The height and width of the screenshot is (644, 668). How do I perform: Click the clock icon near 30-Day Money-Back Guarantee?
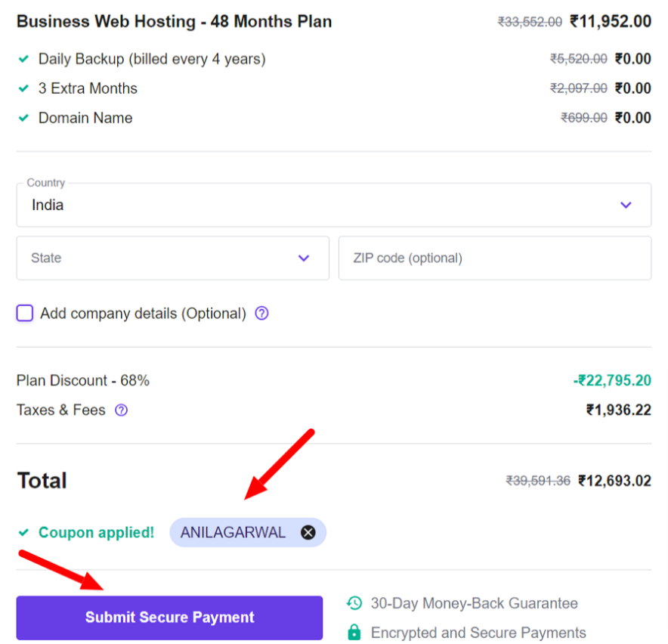tap(354, 603)
